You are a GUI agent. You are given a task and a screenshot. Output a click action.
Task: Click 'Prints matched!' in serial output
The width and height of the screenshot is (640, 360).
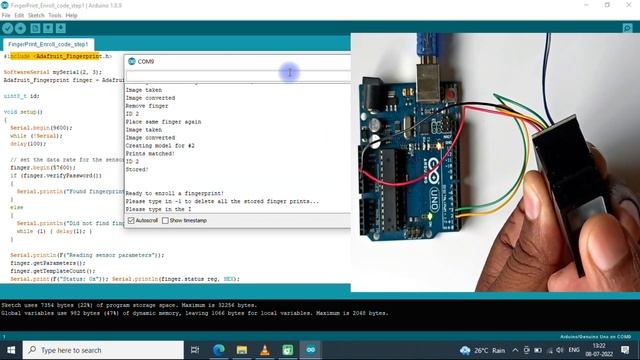coord(150,153)
